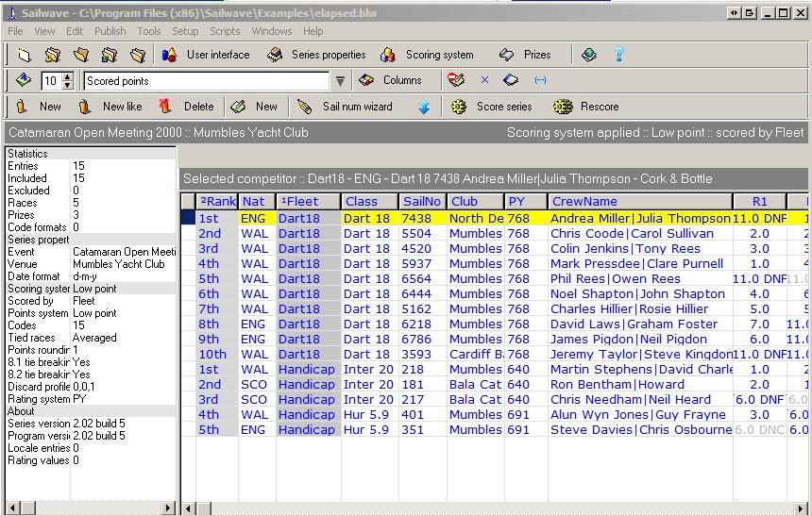Click the Class column header
Screen dimensions: 812x516
[x=370, y=201]
